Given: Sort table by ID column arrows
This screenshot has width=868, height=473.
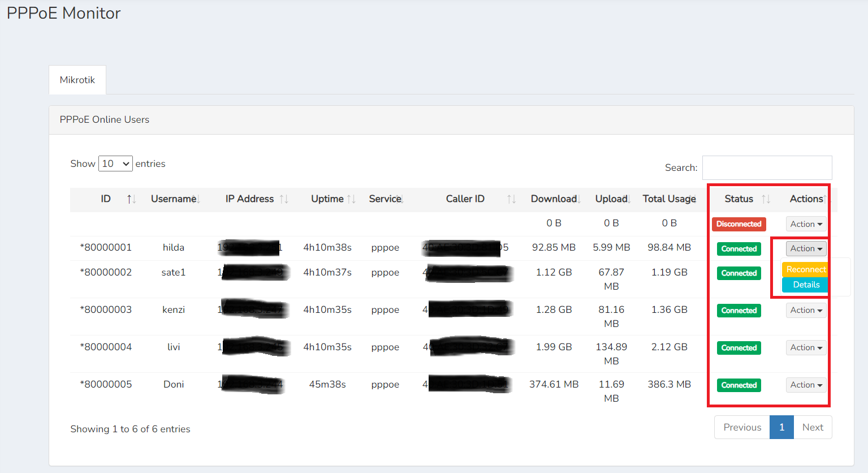Looking at the screenshot, I should click(x=131, y=199).
